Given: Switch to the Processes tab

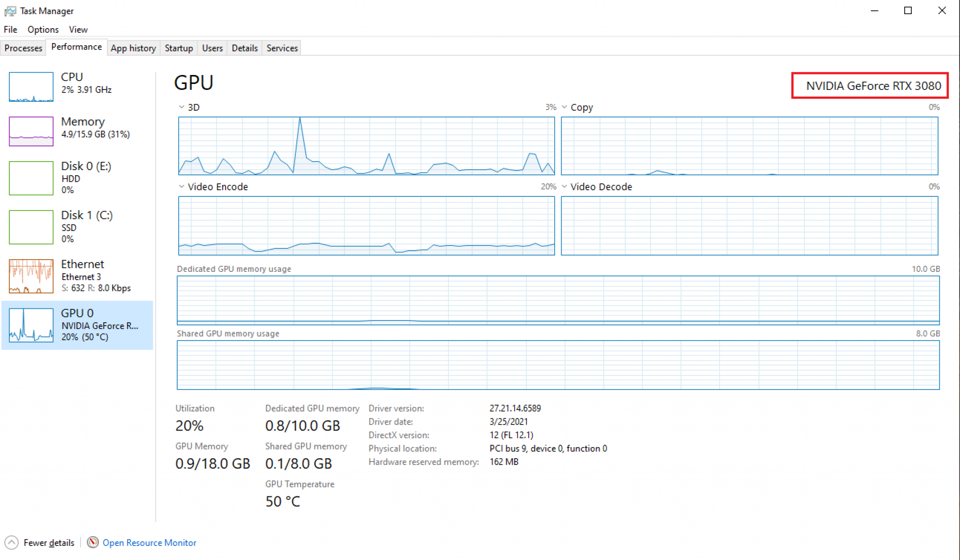Looking at the screenshot, I should point(23,48).
